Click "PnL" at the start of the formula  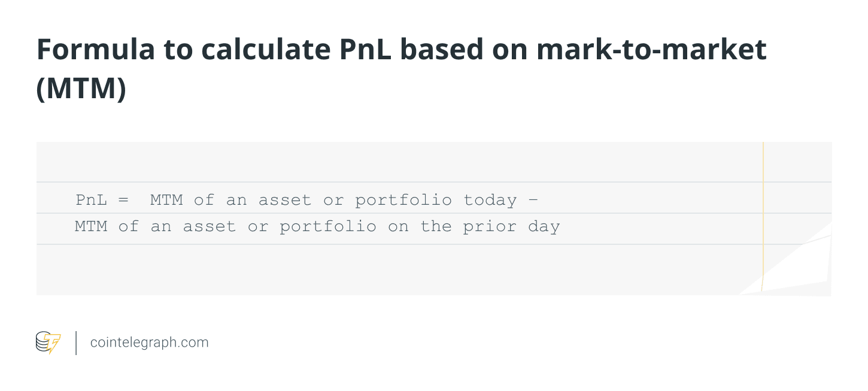(x=90, y=199)
